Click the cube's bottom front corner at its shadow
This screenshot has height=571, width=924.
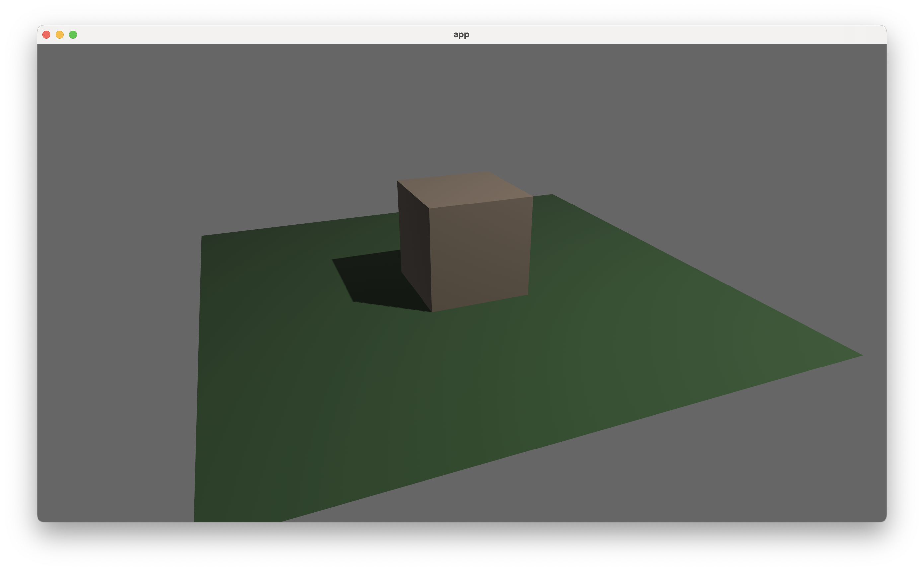tap(432, 311)
